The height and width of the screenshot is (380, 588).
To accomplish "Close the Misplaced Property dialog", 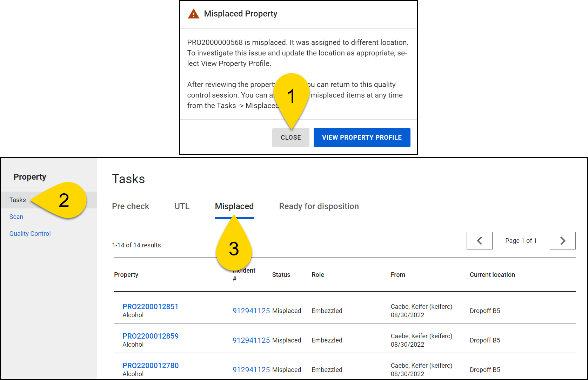I will [x=290, y=138].
